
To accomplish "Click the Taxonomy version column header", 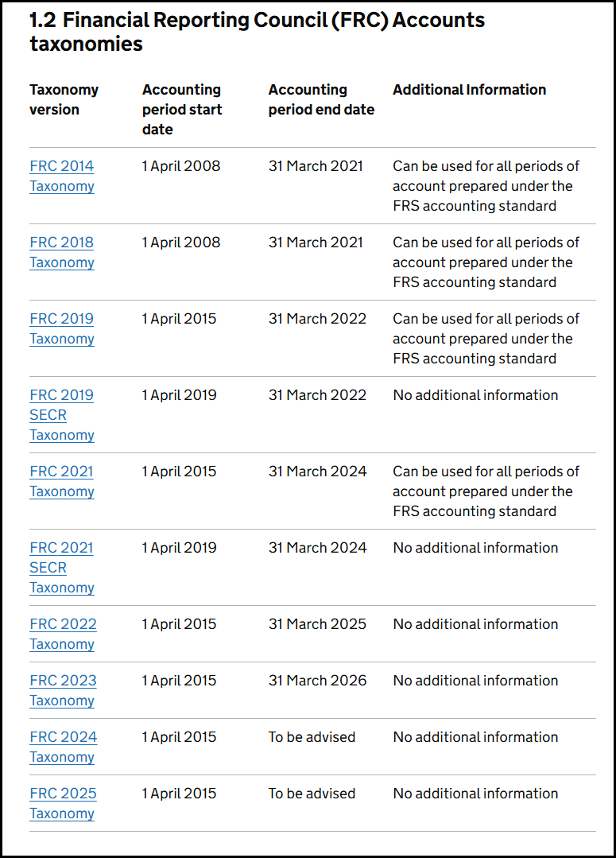I will click(64, 99).
